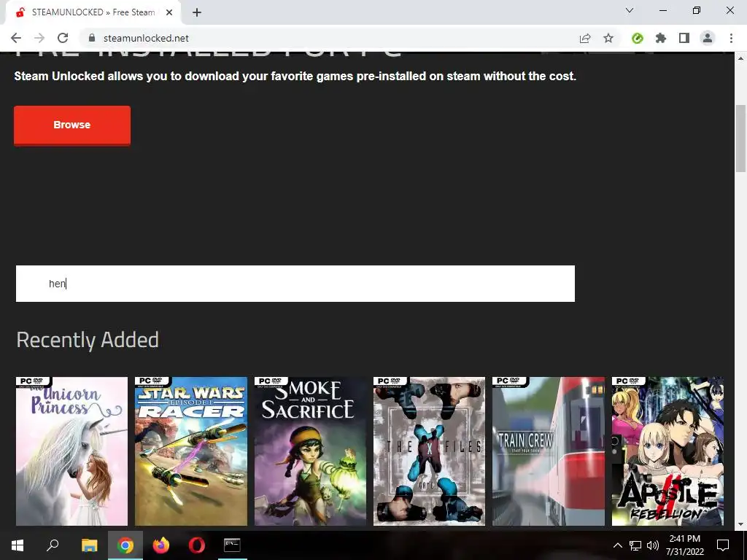Open Chrome three-dot menu
The image size is (747, 560).
coord(731,38)
